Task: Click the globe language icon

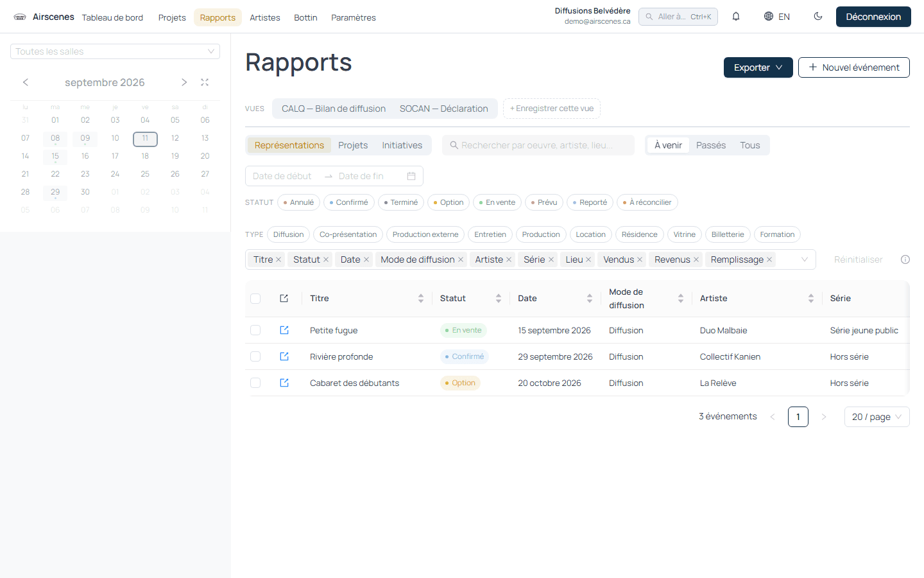Action: click(769, 17)
